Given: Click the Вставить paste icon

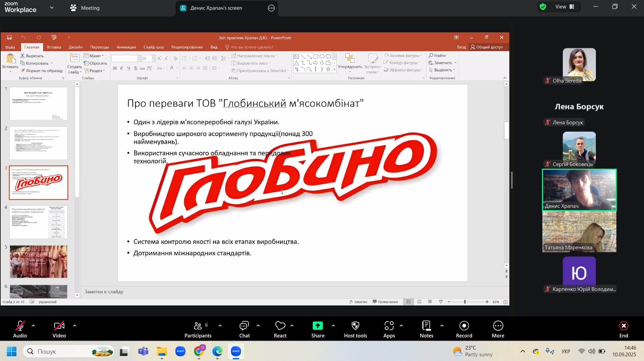Looking at the screenshot, I should pos(10,59).
